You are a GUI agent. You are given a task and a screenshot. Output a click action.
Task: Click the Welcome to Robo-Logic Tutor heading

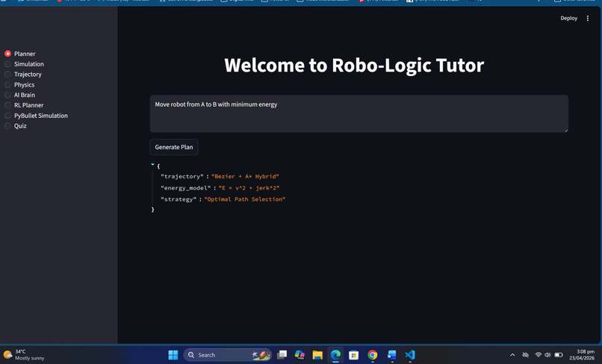(x=354, y=65)
